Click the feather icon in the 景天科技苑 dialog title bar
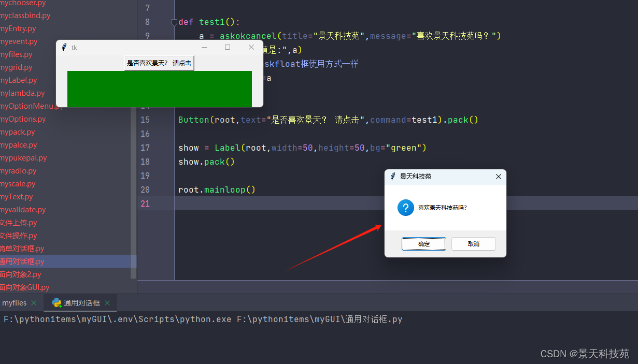 click(393, 177)
